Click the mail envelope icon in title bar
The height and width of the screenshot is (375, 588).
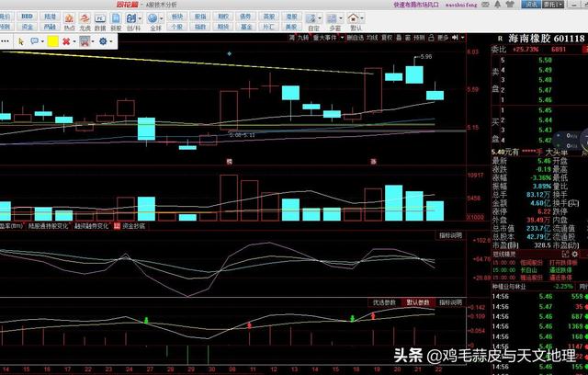tap(486, 5)
